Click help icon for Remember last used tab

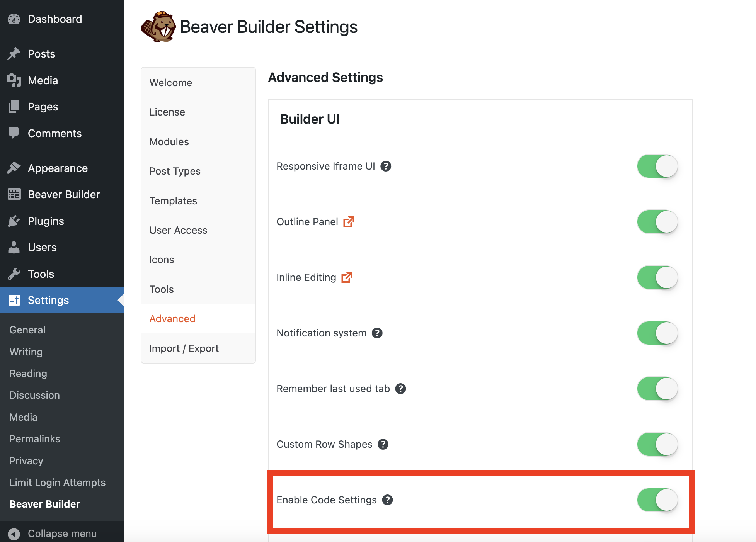coord(400,389)
